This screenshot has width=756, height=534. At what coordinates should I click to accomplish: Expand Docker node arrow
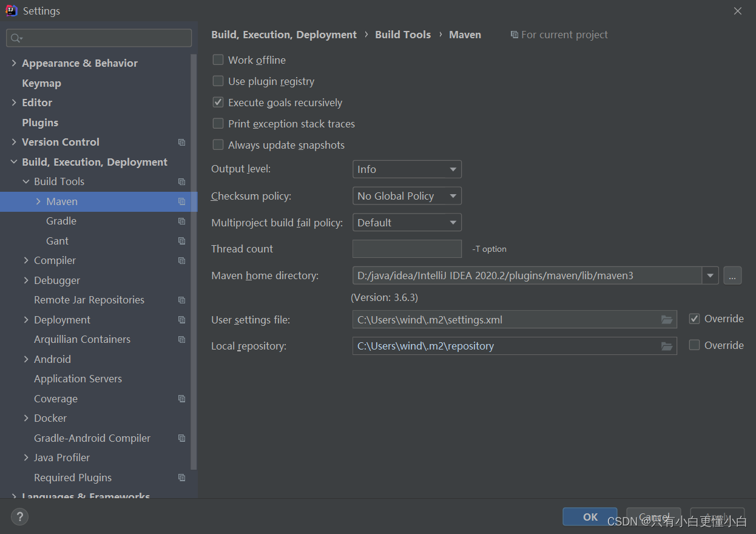tap(26, 418)
